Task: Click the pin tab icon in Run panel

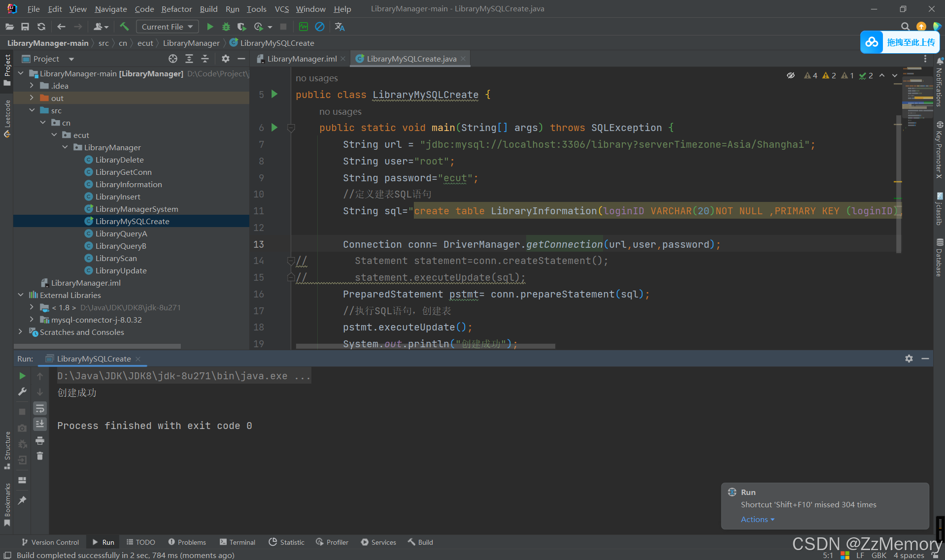Action: click(x=22, y=500)
